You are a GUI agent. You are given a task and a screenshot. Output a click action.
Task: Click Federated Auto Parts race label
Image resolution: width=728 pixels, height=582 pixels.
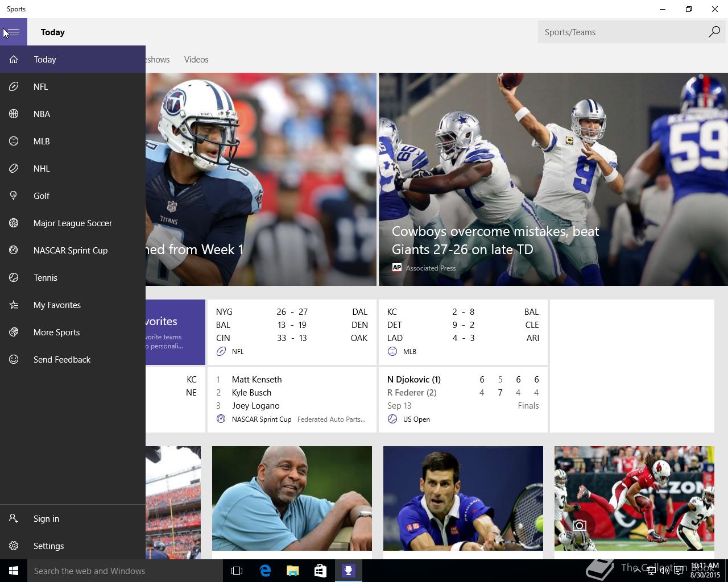click(x=331, y=419)
